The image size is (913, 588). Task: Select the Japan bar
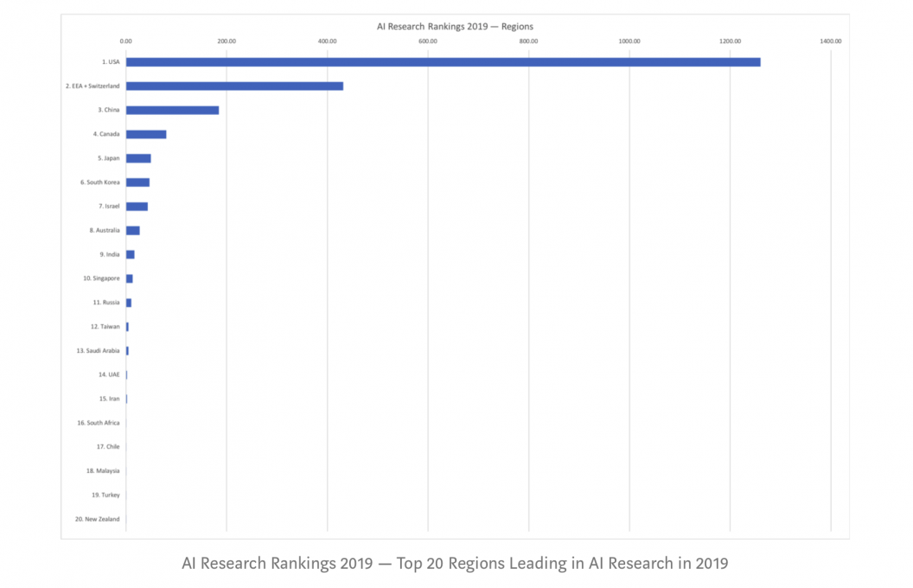click(x=138, y=158)
